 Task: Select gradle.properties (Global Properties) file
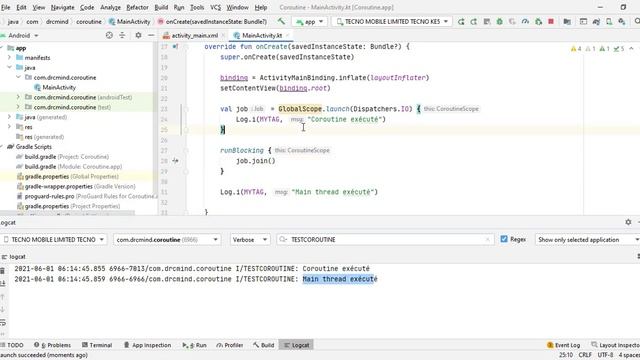(71, 176)
